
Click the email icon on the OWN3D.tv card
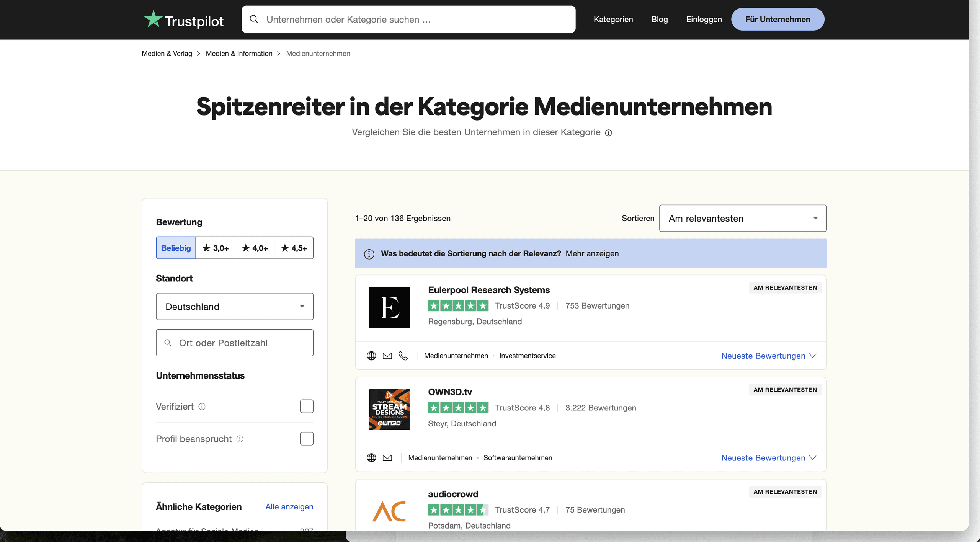click(x=387, y=458)
